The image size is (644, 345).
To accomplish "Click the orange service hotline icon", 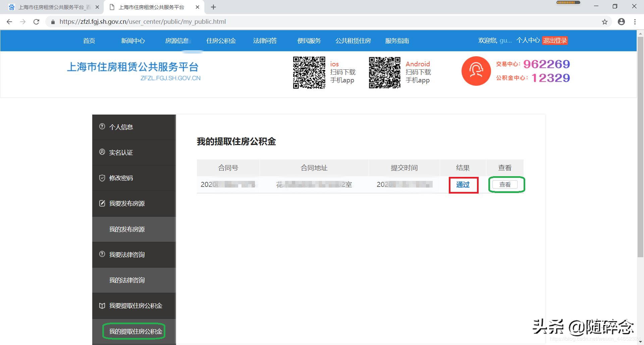I will point(476,71).
